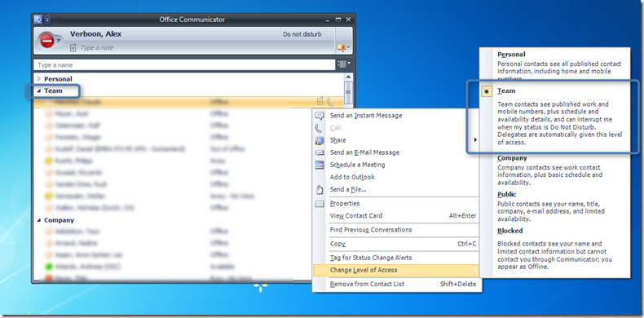
Task: Click the call phone icon on the highlighted contact
Action: [x=330, y=101]
